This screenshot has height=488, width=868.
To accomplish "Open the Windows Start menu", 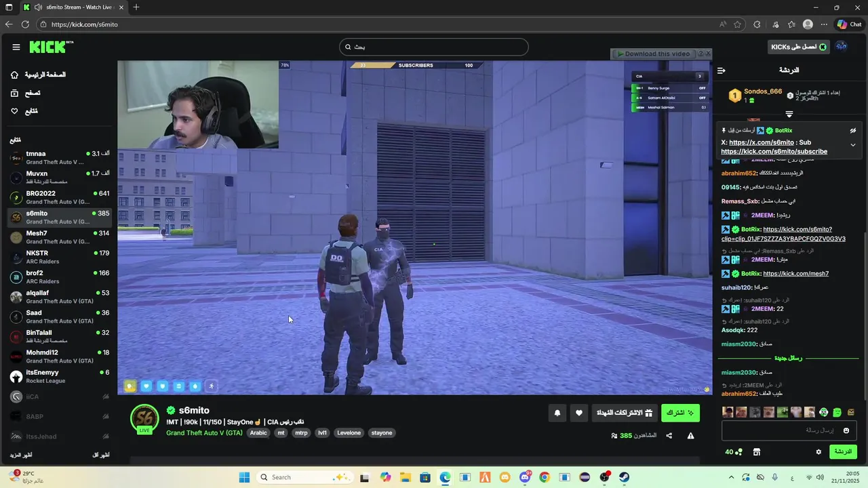I will [244, 477].
